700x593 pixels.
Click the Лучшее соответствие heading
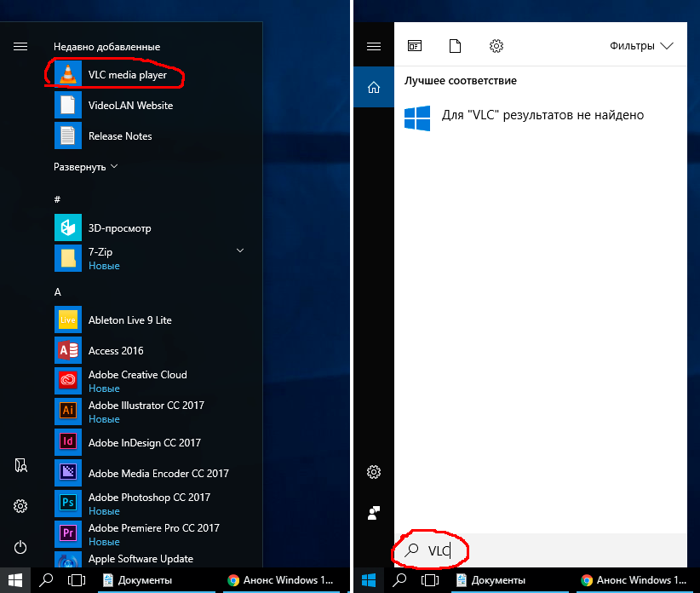tap(460, 81)
